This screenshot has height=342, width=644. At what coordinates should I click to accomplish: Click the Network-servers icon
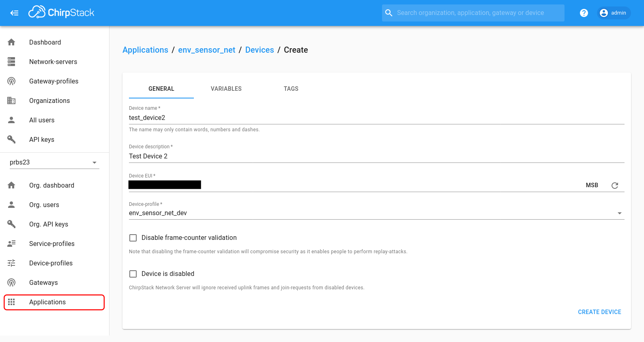coord(11,62)
